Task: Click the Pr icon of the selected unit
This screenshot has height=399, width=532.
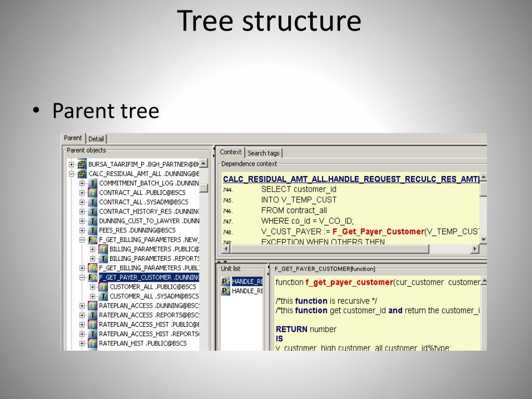Action: [225, 282]
